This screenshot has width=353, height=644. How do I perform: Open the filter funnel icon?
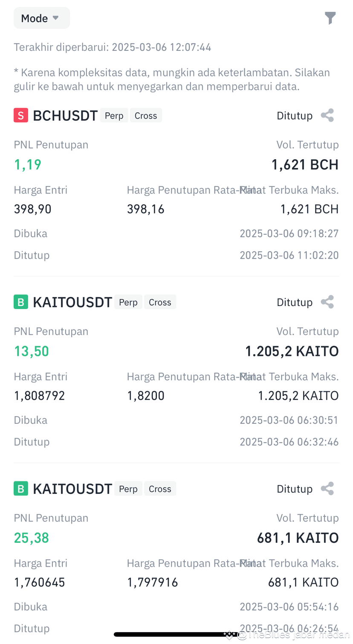330,18
